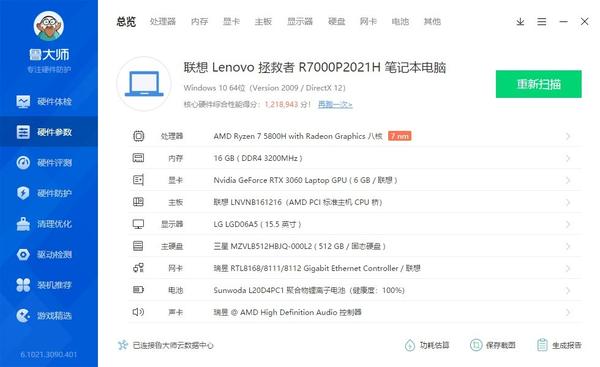Viewport: 600px width, 367px height.
Task: Open 游戏精选 games section
Action: (49, 316)
